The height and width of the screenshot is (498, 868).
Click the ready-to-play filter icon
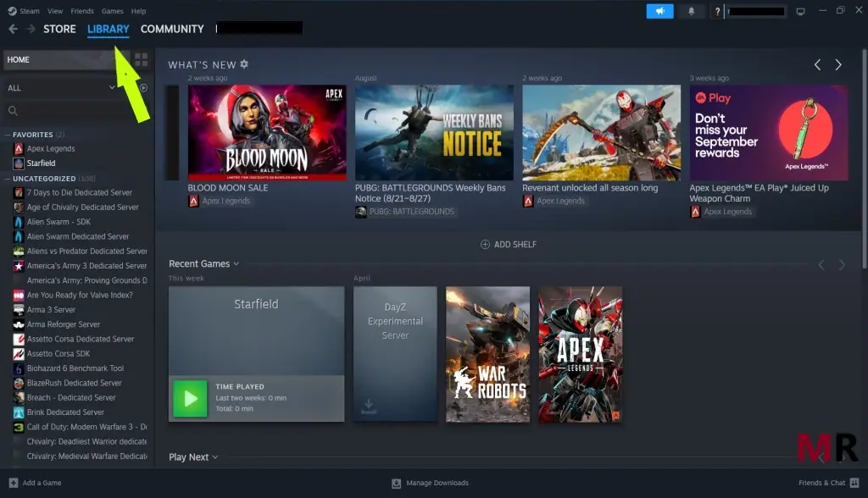point(143,88)
